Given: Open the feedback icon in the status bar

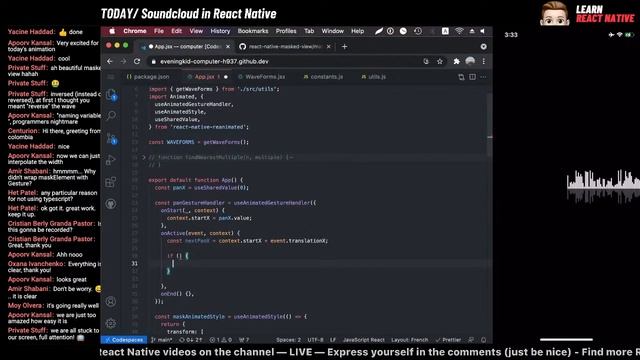Looking at the screenshot, I should pos(471,340).
